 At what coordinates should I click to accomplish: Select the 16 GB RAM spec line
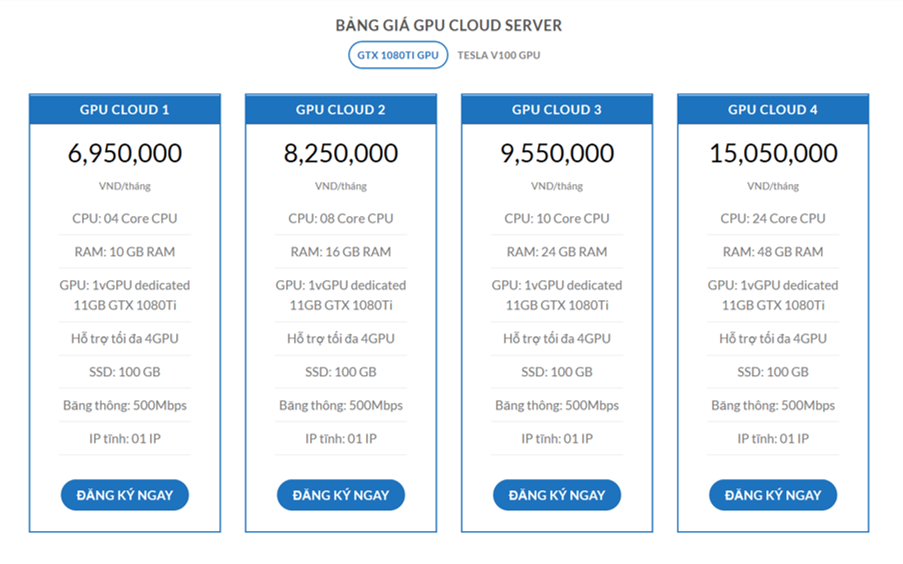pyautogui.click(x=340, y=252)
